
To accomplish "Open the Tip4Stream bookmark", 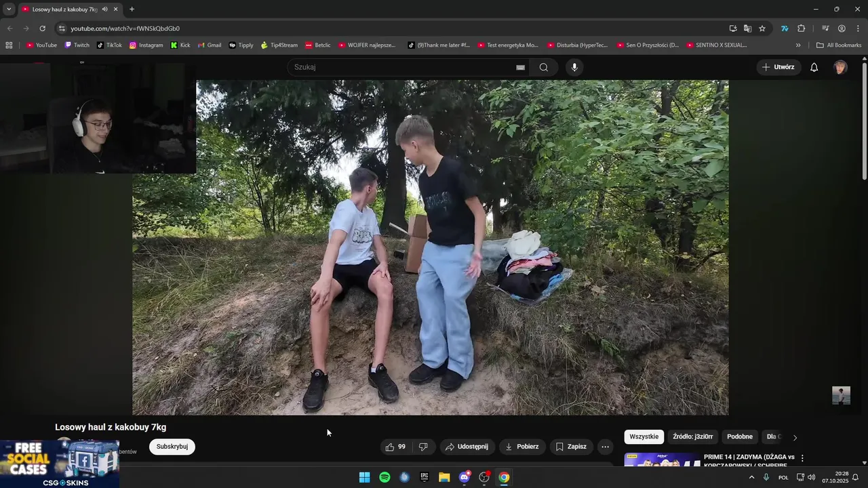I will [279, 45].
